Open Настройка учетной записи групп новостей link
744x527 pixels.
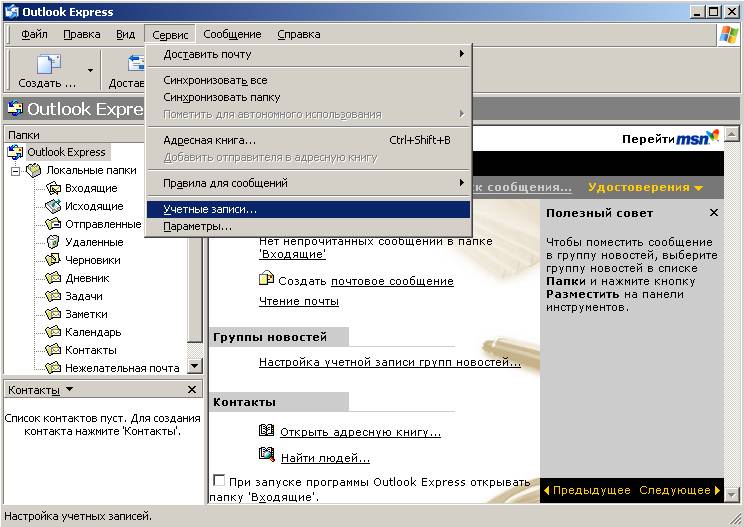(x=390, y=362)
